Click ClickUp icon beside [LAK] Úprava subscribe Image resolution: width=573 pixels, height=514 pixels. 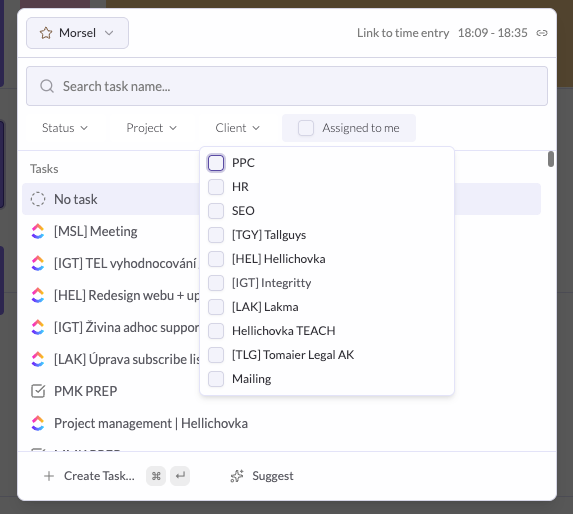coord(38,359)
